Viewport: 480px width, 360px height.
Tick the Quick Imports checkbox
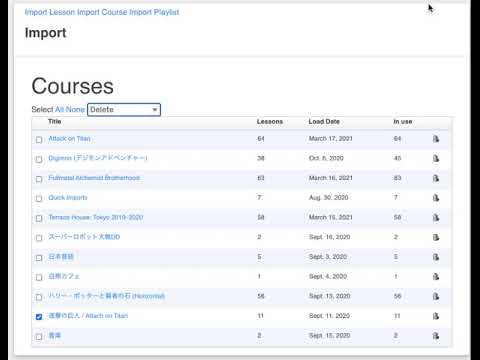(39, 199)
